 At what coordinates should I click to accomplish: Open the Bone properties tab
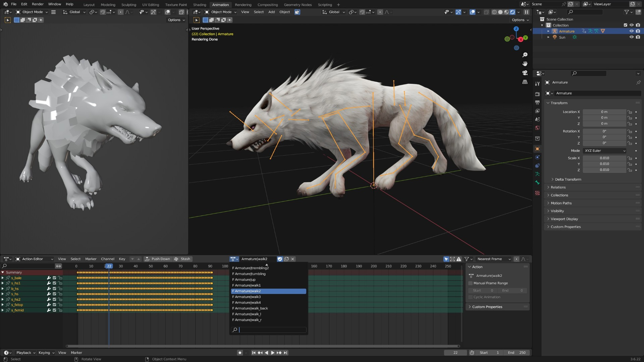[537, 182]
